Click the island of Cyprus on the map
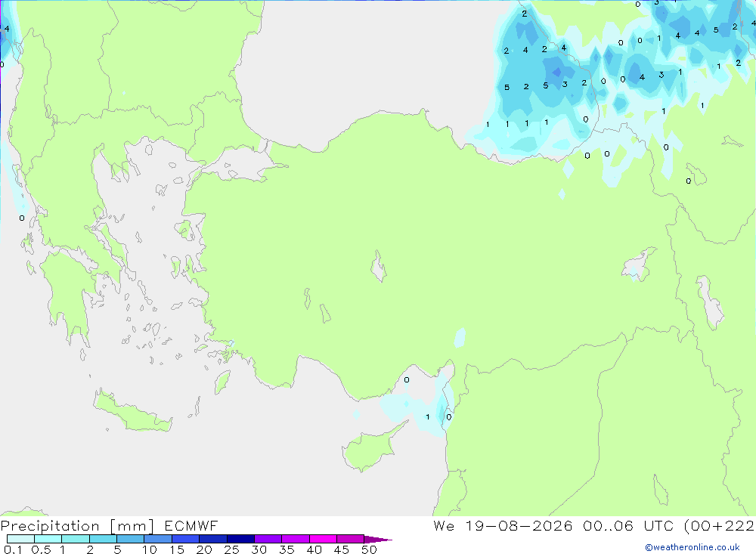This screenshot has height=554, width=756. (369, 450)
